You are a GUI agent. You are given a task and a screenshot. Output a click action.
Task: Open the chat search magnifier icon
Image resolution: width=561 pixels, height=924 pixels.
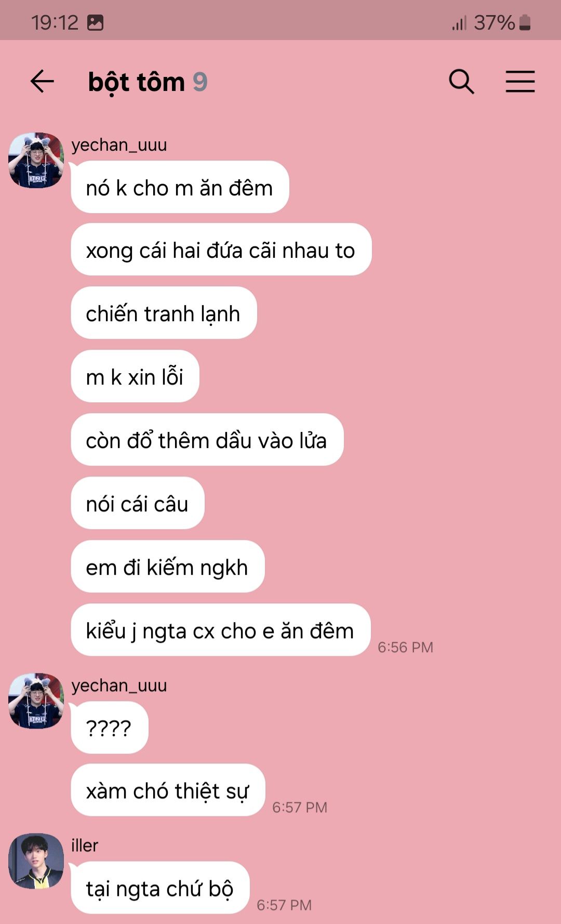coord(461,82)
